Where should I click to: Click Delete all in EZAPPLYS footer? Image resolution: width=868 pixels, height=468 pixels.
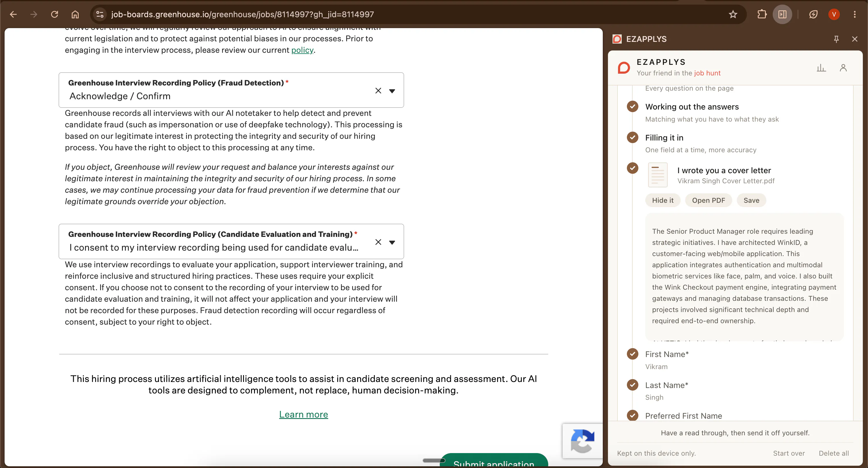coord(834,453)
